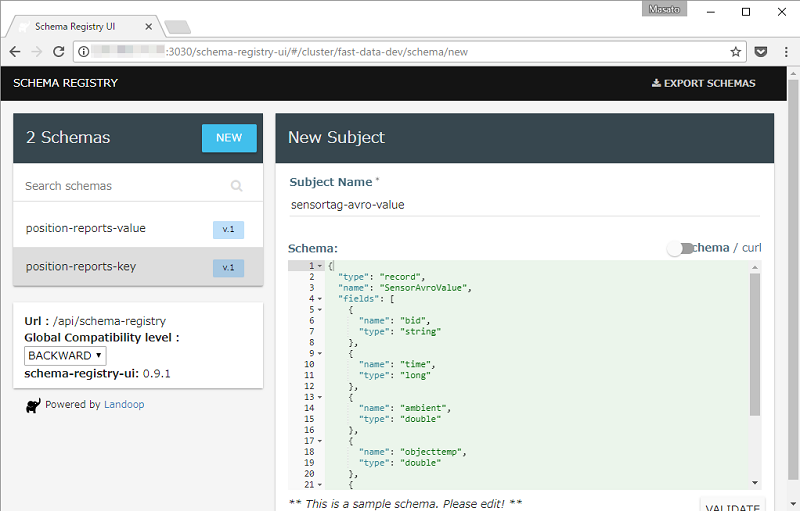Click the "long" type on line 11

415,375
